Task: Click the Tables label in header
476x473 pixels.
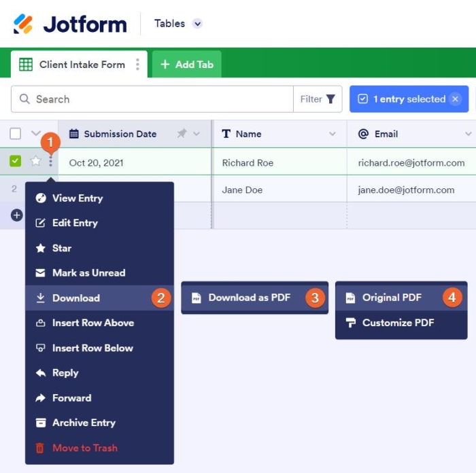Action: (x=169, y=24)
